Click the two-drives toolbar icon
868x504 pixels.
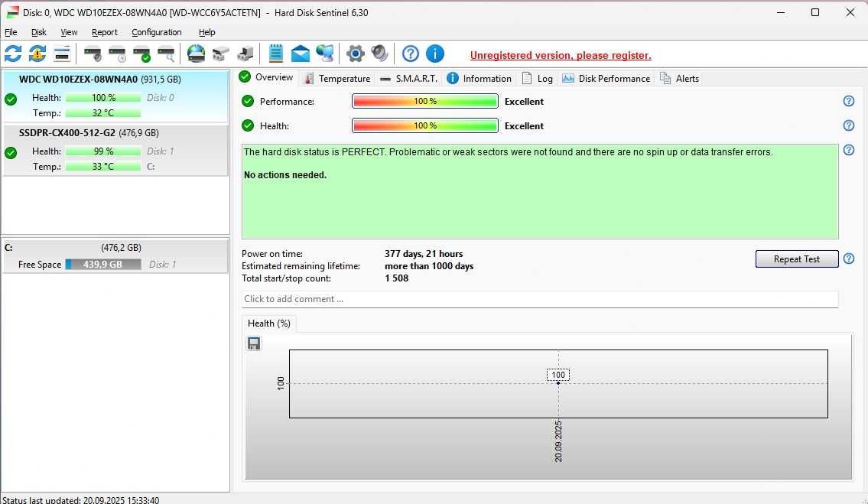point(220,54)
